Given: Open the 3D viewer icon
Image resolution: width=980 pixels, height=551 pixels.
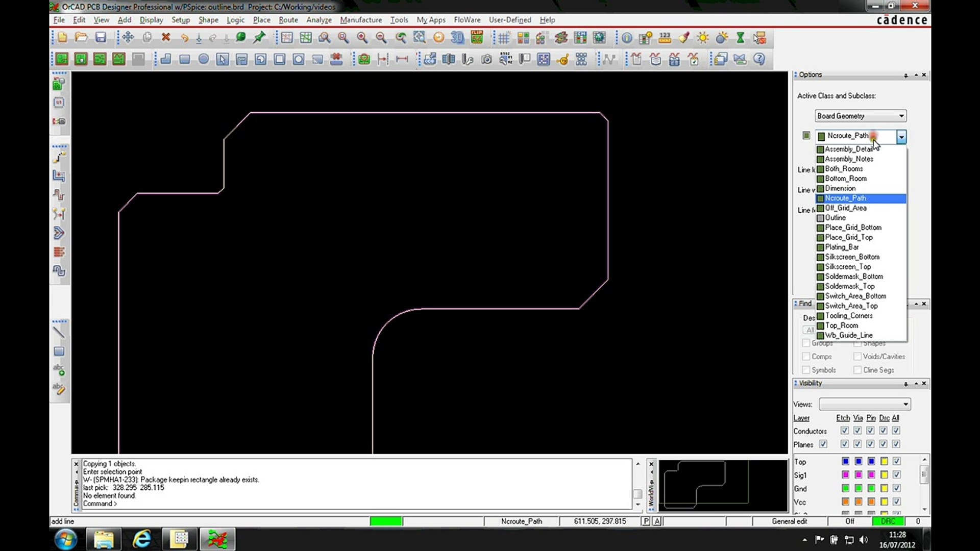Looking at the screenshot, I should pyautogui.click(x=457, y=37).
